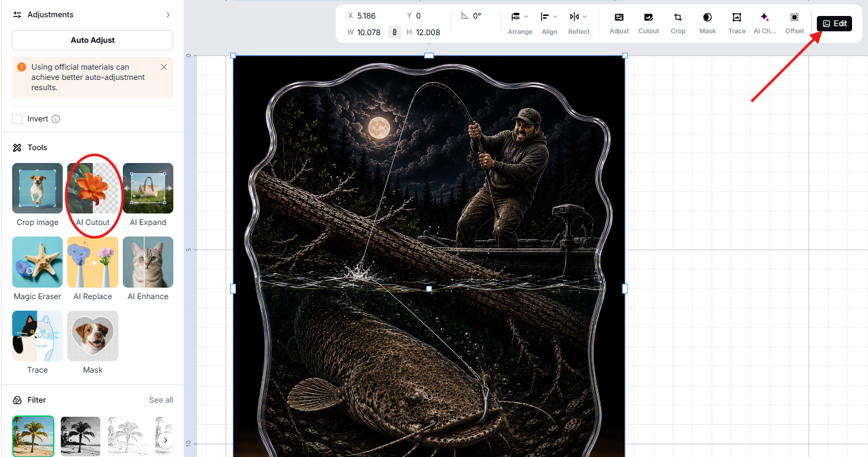This screenshot has height=457, width=868.
Task: Dismiss the official materials notice
Action: (164, 66)
